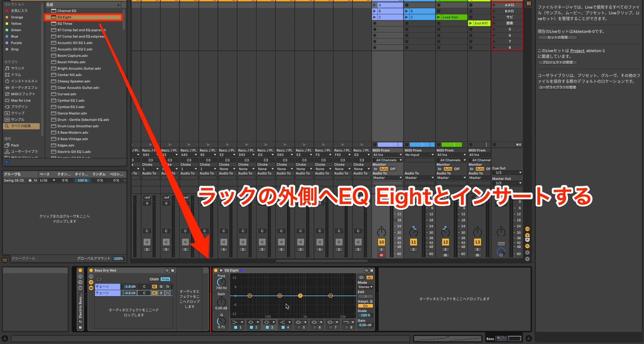Toggle Mixer section M visibility button
Screen dimensions: 644x344
[527, 246]
